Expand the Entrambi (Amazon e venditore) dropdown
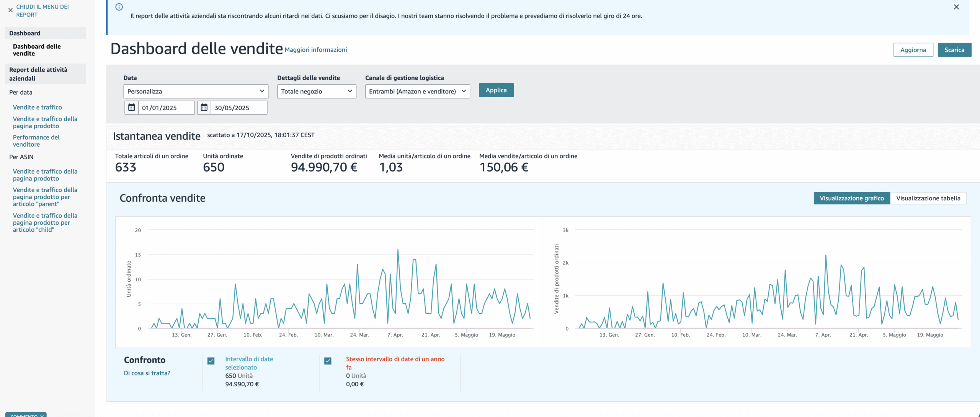980x417 pixels. click(417, 91)
